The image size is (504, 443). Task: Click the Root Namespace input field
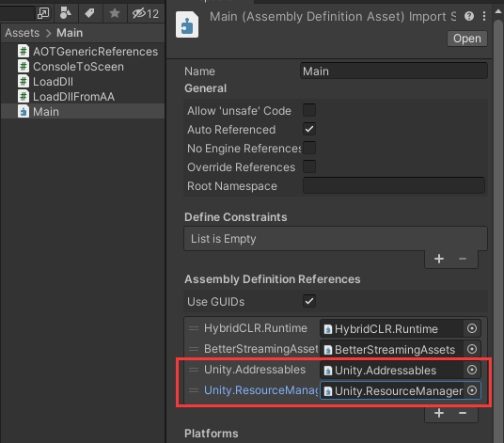[x=394, y=185]
